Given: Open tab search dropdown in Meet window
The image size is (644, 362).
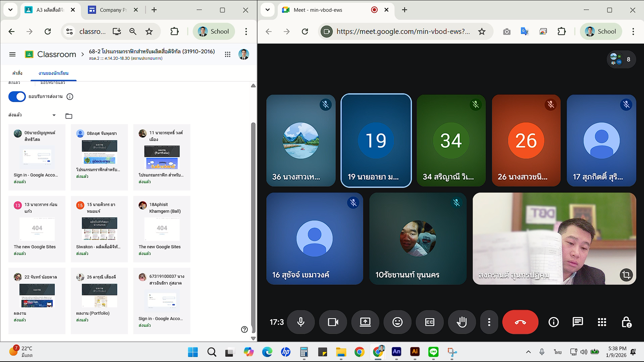Looking at the screenshot, I should click(267, 10).
